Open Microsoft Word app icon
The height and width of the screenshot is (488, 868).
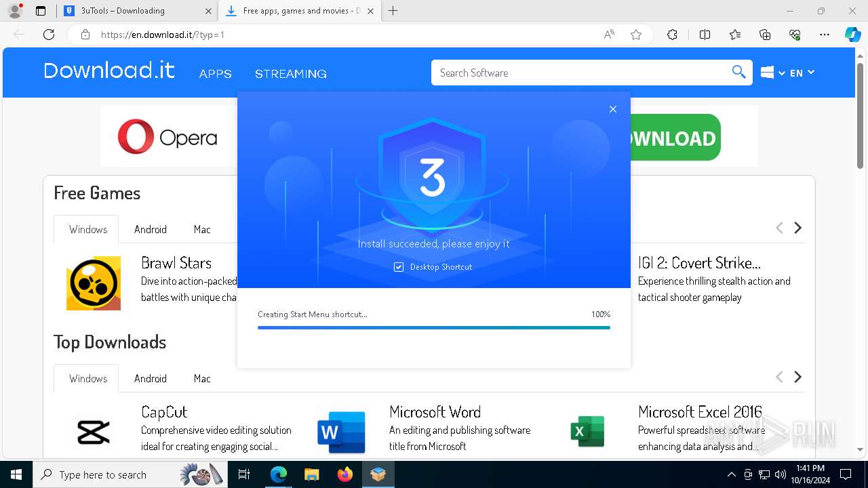pos(341,432)
